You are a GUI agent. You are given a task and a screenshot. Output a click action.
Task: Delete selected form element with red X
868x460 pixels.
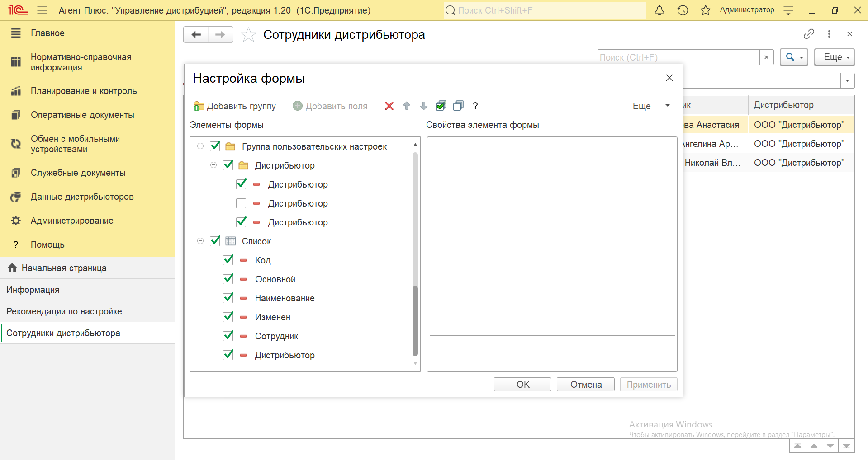pyautogui.click(x=389, y=106)
